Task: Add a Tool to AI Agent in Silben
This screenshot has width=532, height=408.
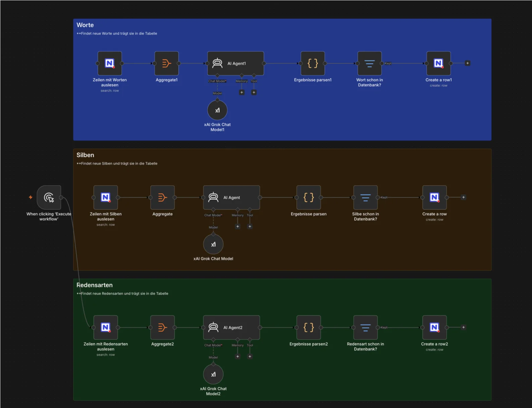Action: pyautogui.click(x=250, y=226)
